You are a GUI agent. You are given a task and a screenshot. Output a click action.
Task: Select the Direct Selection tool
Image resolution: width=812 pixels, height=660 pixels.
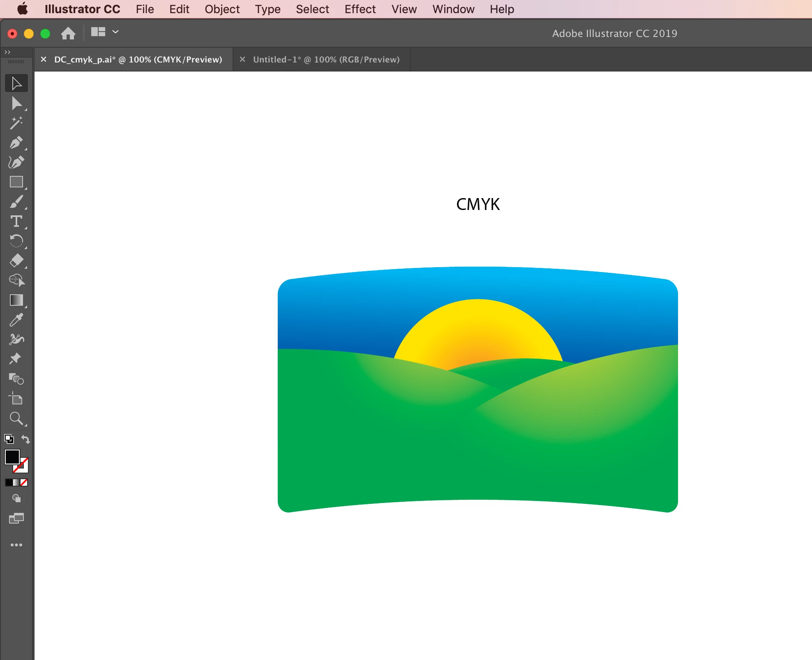click(16, 104)
